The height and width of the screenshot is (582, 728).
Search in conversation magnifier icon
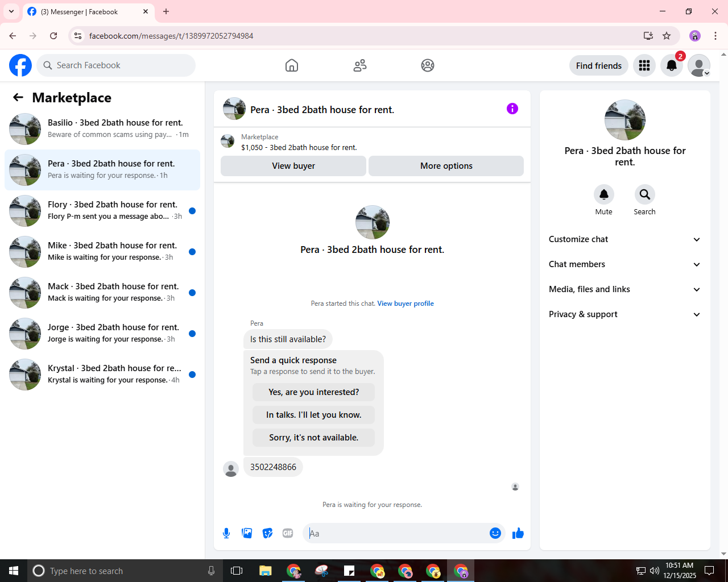[645, 194]
